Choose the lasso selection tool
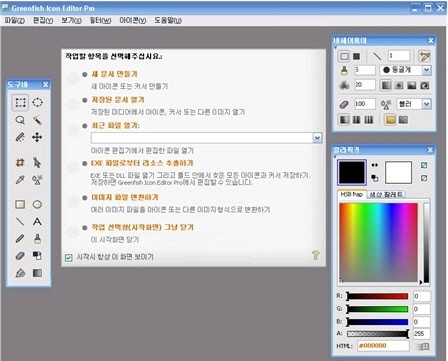This screenshot has width=448, height=361. coord(20,120)
